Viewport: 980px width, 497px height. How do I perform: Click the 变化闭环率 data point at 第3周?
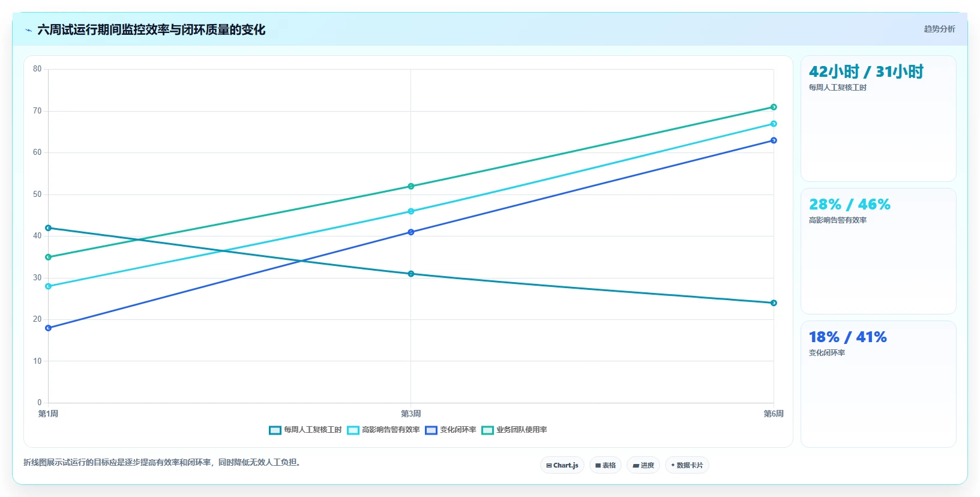click(411, 232)
